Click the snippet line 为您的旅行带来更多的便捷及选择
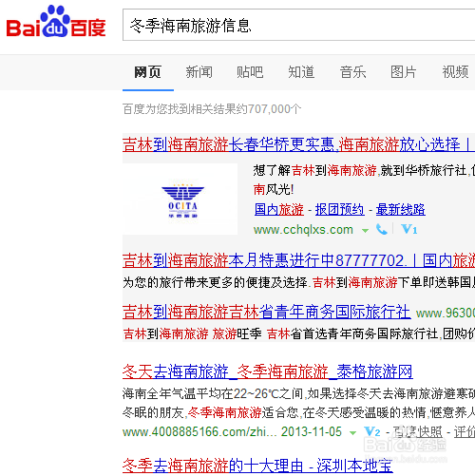Screen dimensions: 475x476 (x=216, y=282)
